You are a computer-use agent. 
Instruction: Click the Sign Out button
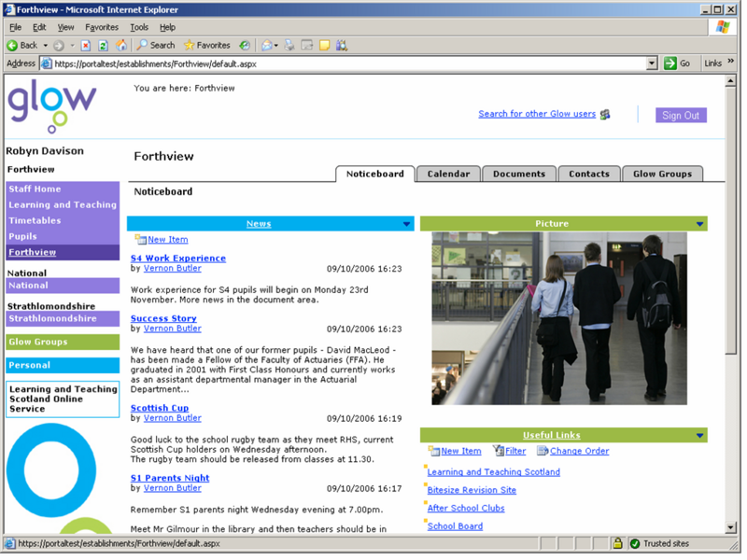click(x=681, y=115)
